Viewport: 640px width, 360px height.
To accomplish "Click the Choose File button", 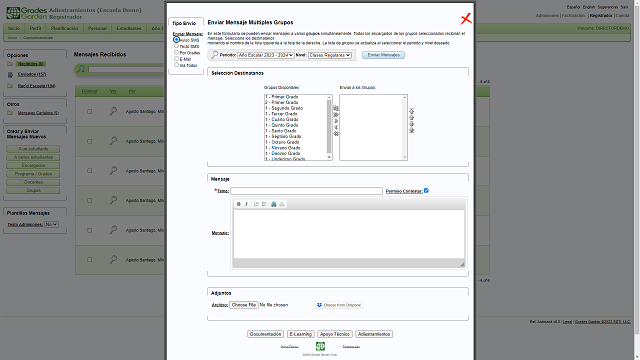I will 244,305.
